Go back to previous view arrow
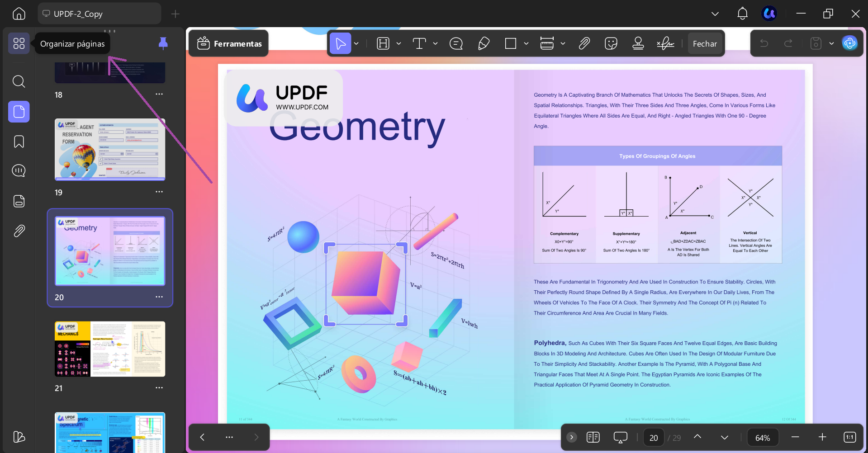The width and height of the screenshot is (868, 453). [x=202, y=437]
